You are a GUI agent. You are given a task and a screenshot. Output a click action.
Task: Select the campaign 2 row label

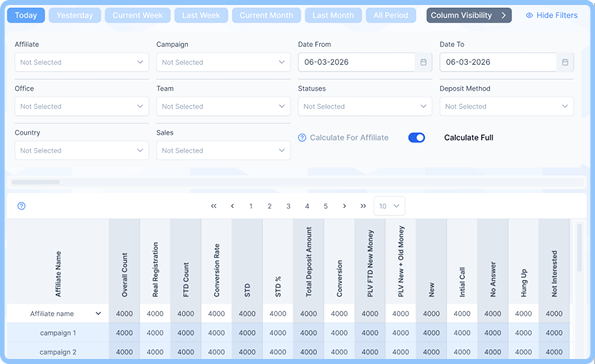(58, 352)
